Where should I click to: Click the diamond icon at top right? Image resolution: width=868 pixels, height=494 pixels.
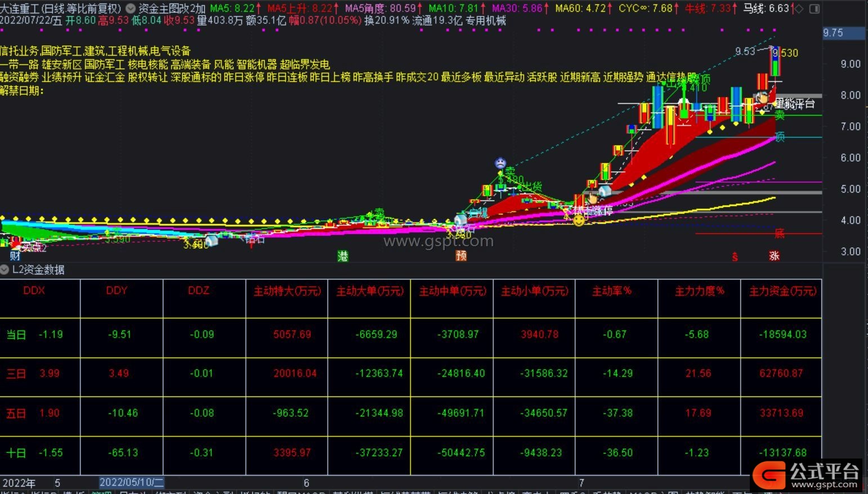(x=798, y=8)
